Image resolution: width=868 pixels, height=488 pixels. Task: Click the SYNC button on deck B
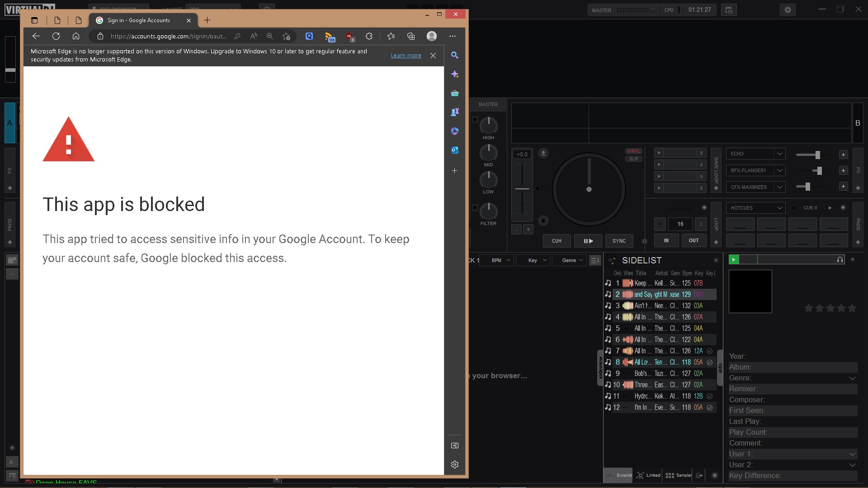point(619,241)
